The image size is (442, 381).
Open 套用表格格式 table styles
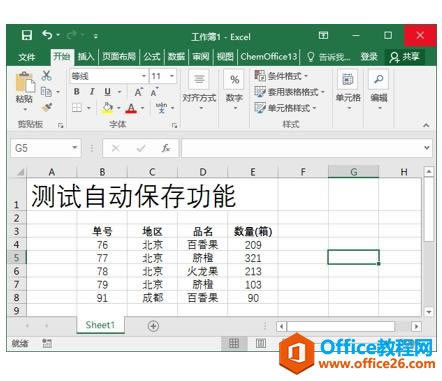pyautogui.click(x=289, y=92)
